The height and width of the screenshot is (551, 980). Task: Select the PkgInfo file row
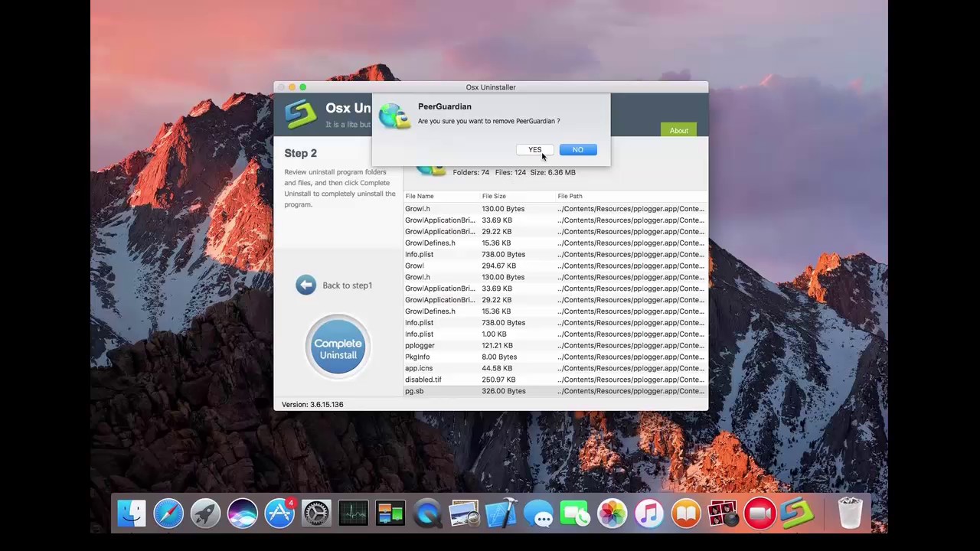pos(556,357)
